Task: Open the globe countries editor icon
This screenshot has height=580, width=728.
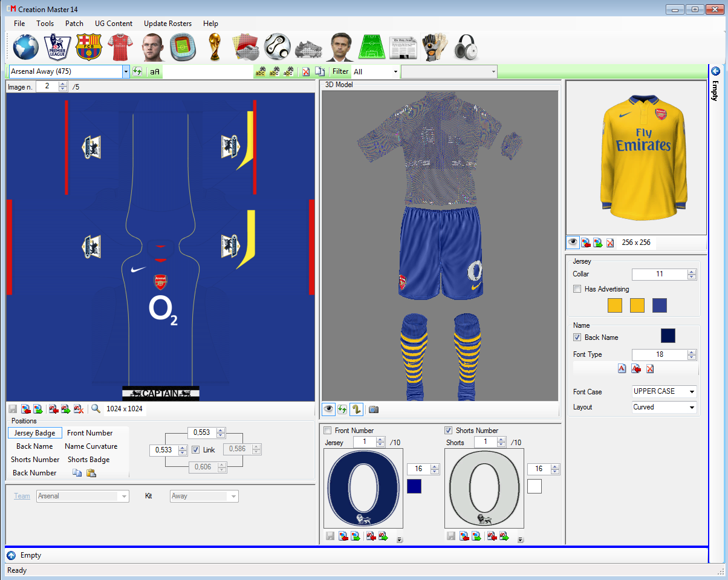Action: coord(25,47)
